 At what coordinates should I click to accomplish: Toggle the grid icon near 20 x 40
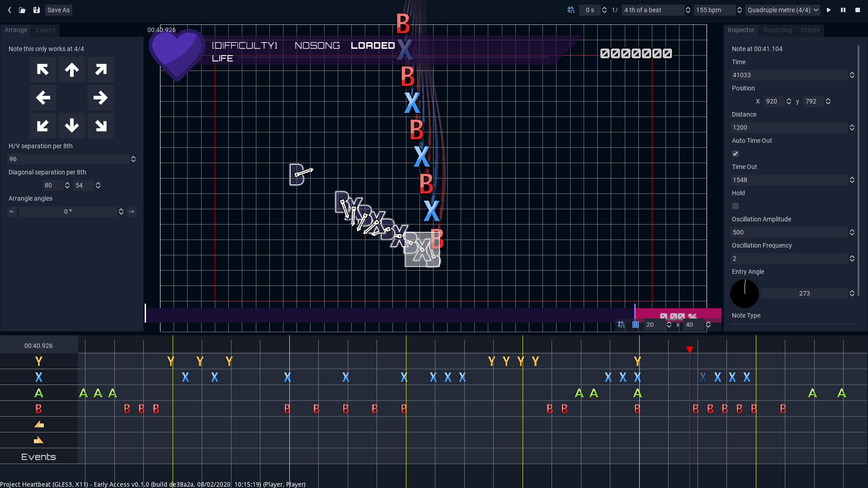(x=636, y=324)
